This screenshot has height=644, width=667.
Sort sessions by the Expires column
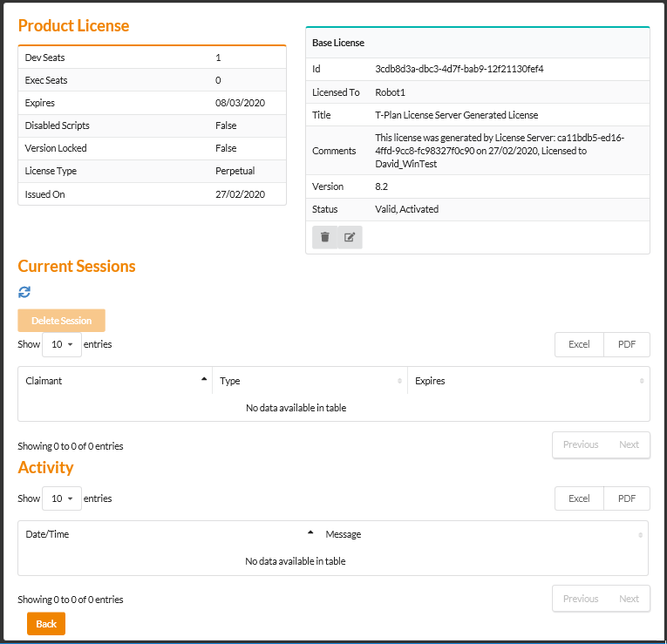528,381
